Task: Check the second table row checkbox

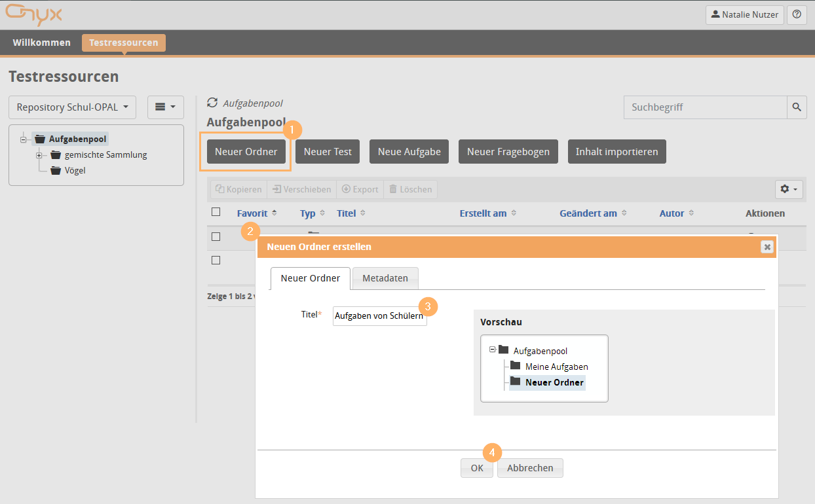Action: 216,260
